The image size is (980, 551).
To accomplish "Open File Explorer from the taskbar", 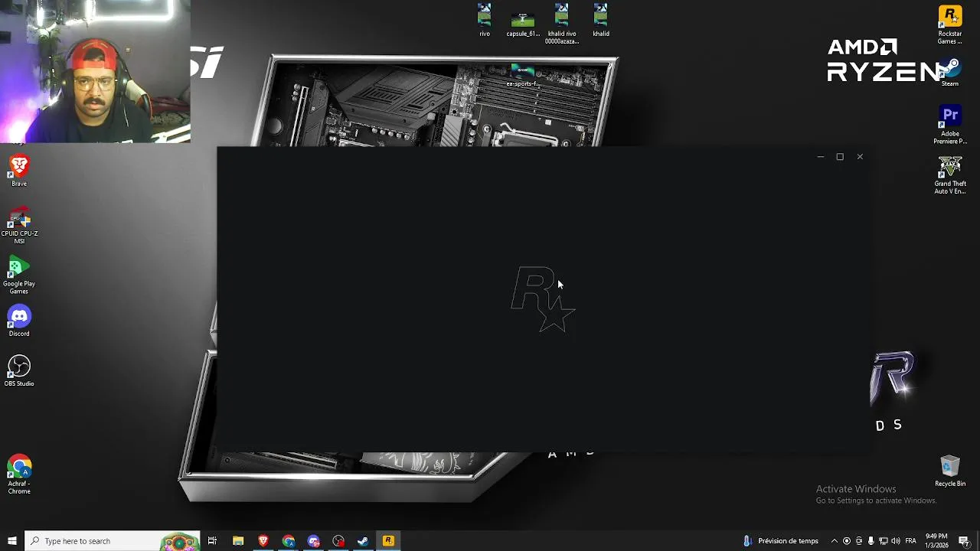I will (x=238, y=541).
